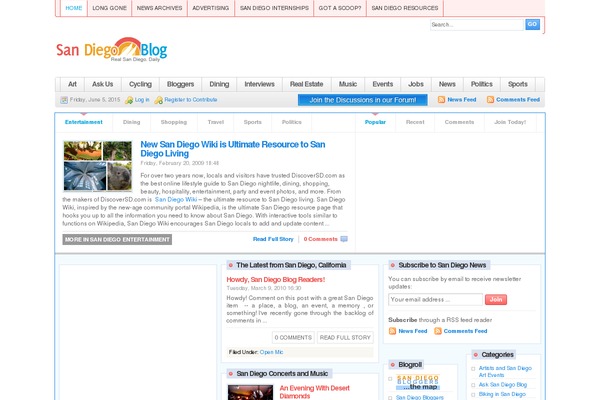Select Bloggers in the navigation bar
Screen dimensions: 600x400
180,84
